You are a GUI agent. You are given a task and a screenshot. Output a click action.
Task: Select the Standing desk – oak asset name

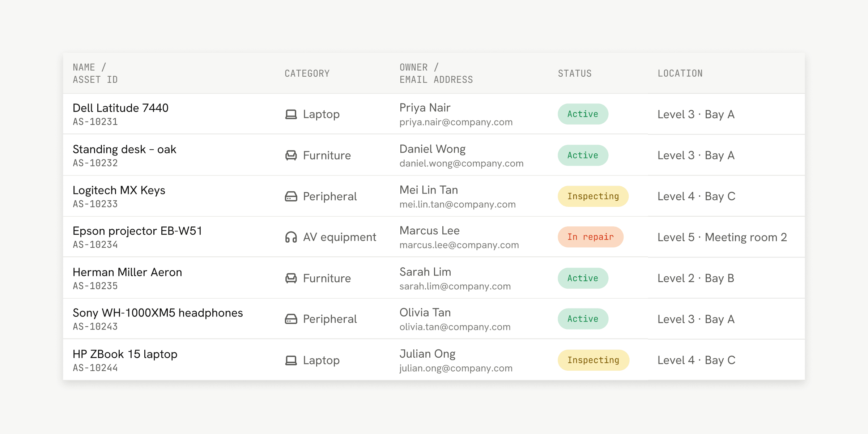pyautogui.click(x=124, y=149)
